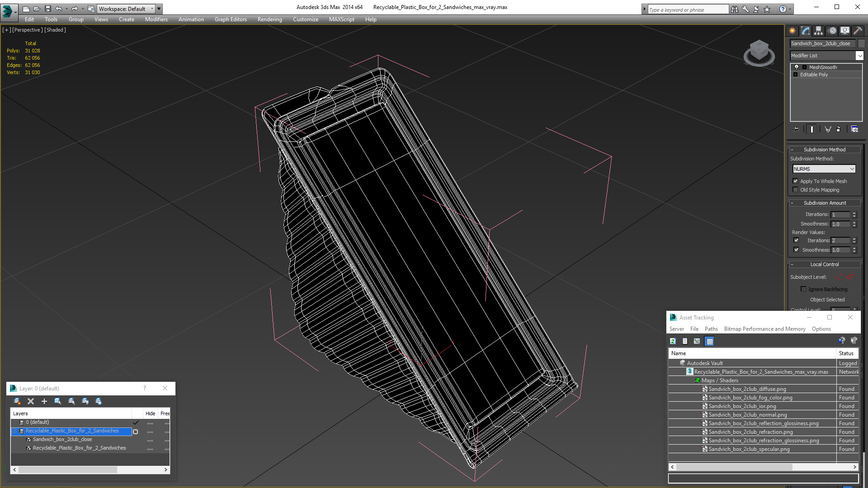Toggle MeshSmooth modifier lightbulb on/off

tap(797, 67)
